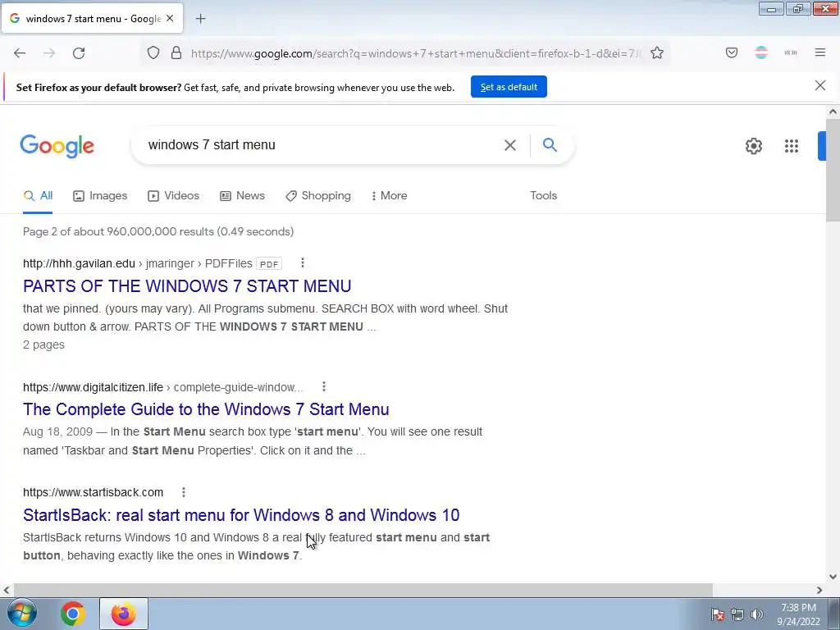Open 'PARTS OF THE WINDOWS 7 START MENU' result

(187, 286)
